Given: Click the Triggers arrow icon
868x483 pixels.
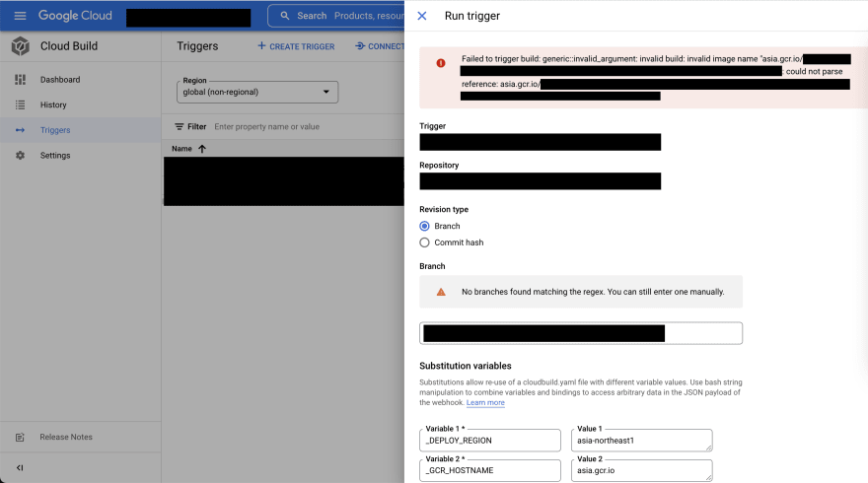Looking at the screenshot, I should 20,130.
